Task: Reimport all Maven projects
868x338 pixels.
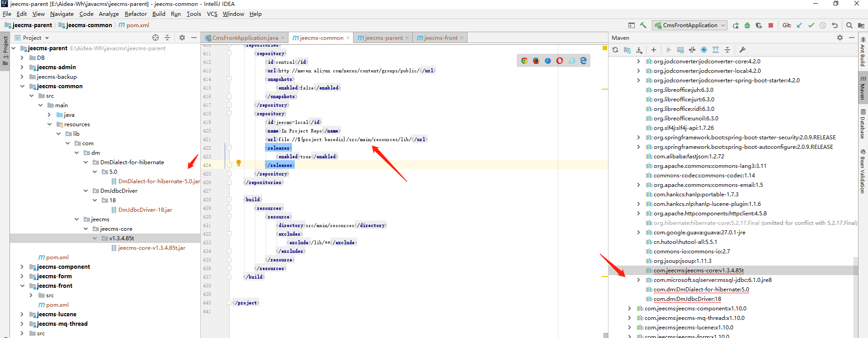Action: click(x=615, y=50)
